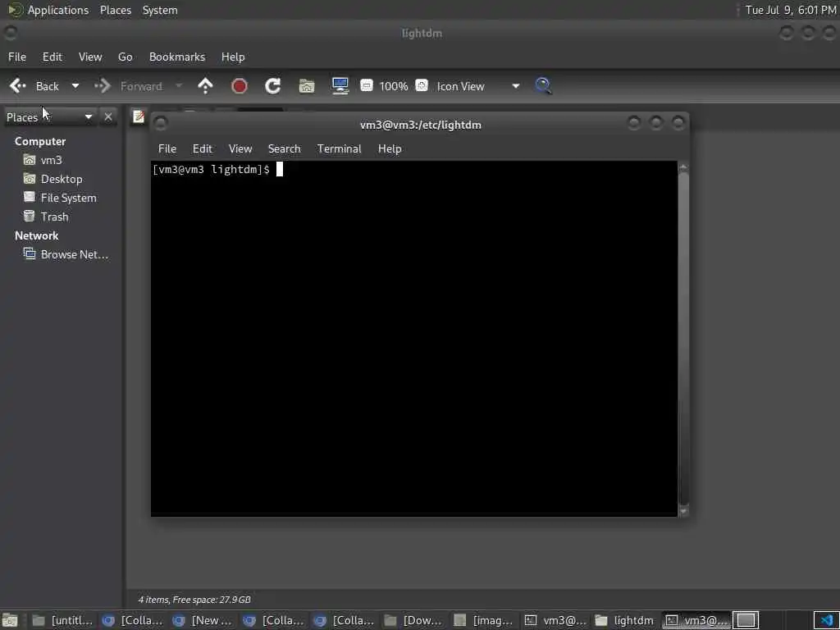
Task: Click the clock showing Tue Jul 9
Action: 791,10
